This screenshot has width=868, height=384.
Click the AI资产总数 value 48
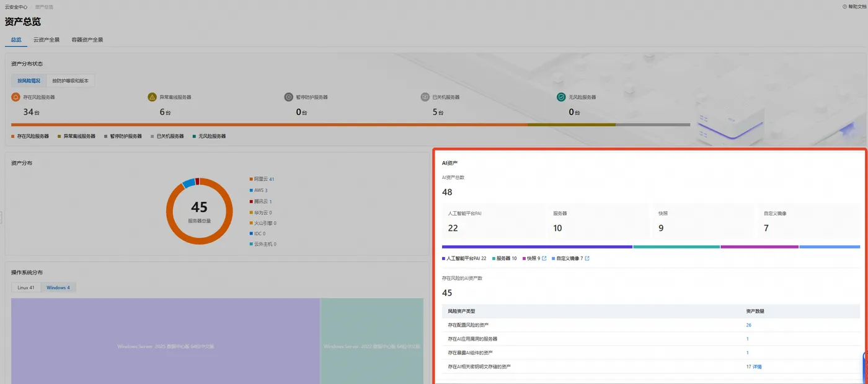(447, 192)
